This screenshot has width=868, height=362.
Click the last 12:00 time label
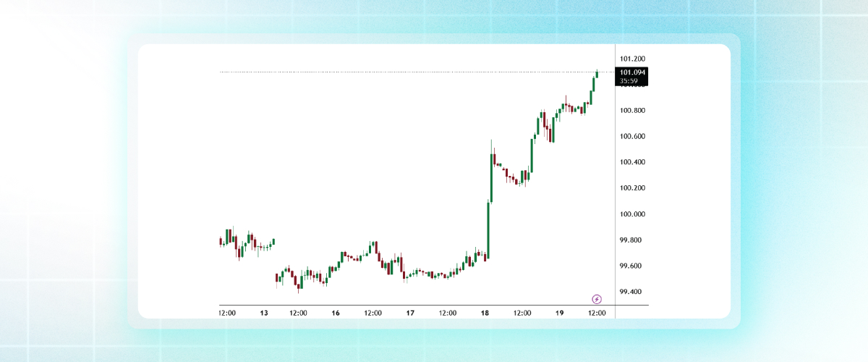[x=597, y=313]
